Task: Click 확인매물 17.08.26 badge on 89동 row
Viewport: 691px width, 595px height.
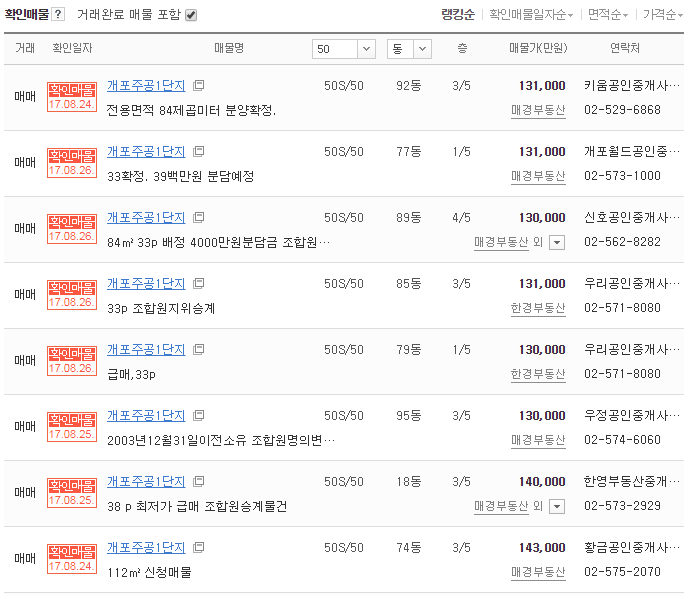Action: point(72,229)
